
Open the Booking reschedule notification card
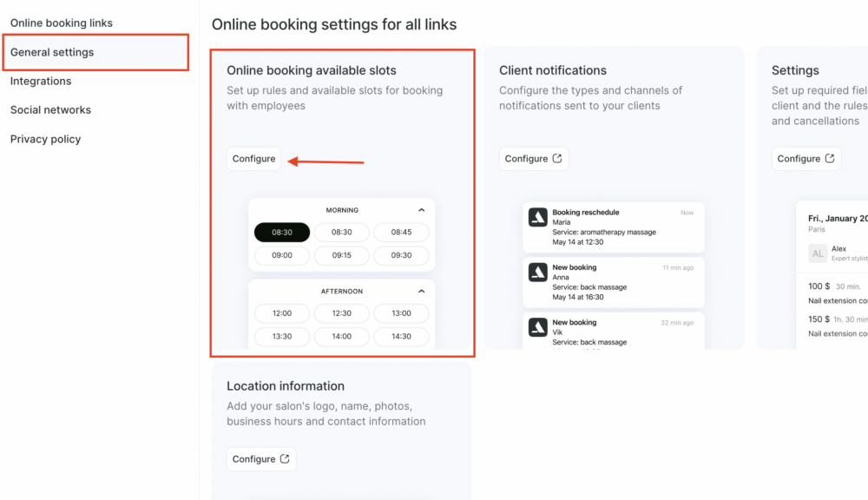[x=614, y=227]
